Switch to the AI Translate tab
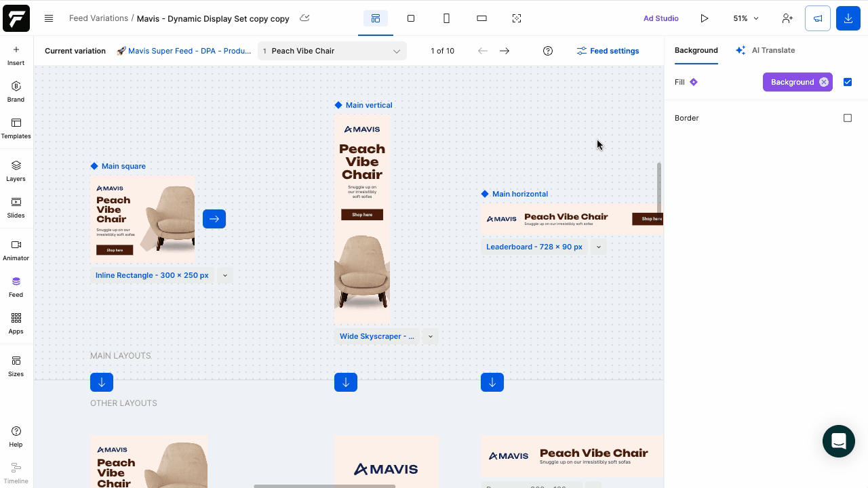The height and width of the screenshot is (488, 868). [765, 50]
